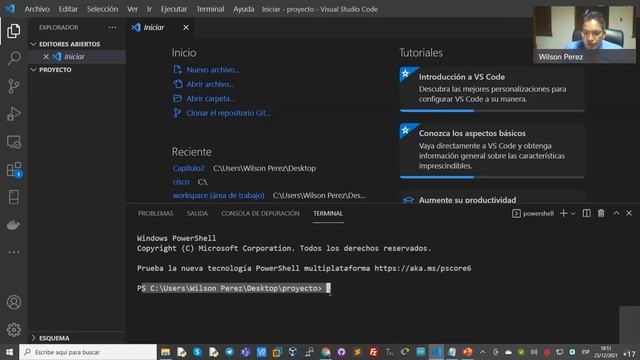The height and width of the screenshot is (360, 640).
Task: Show additional views ellipsis in activity bar
Action: coord(13,252)
